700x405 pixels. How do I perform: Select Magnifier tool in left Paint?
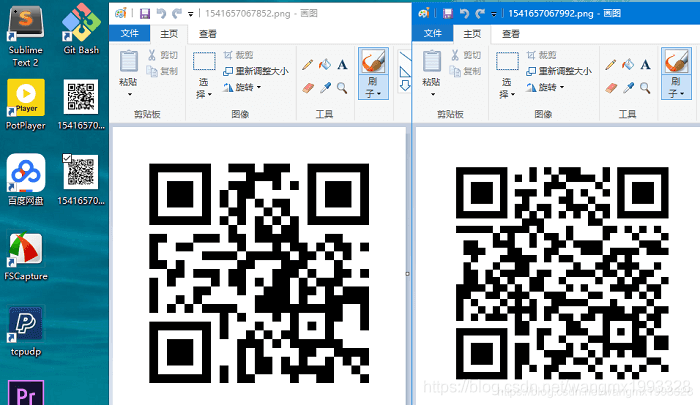tap(342, 88)
